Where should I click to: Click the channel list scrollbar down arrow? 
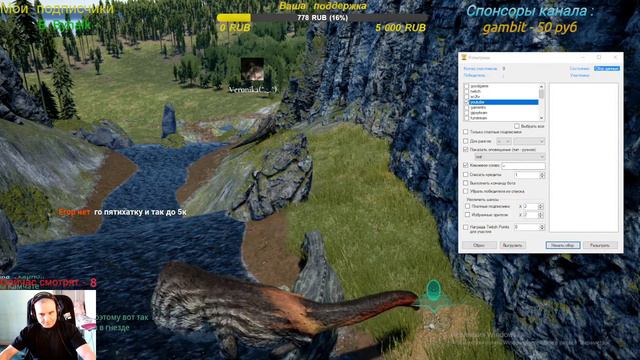[542, 118]
